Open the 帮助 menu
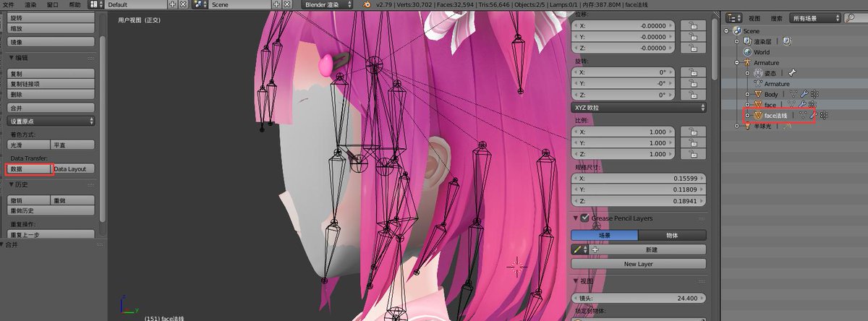This screenshot has height=321, width=868. [75, 4]
